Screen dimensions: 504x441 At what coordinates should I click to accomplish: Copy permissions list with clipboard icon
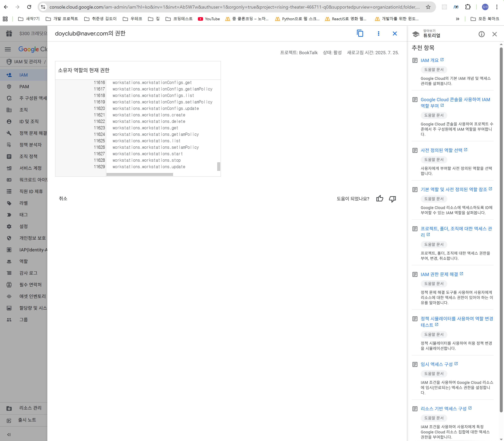point(360,34)
